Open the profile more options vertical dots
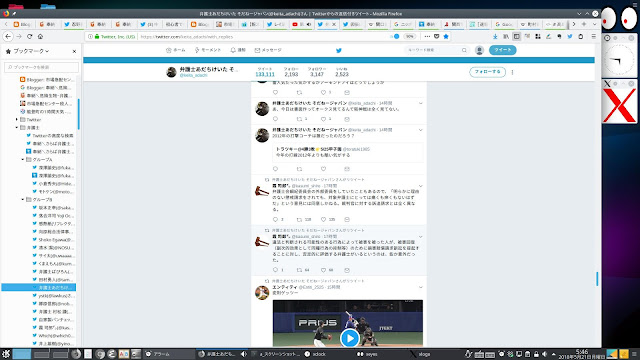Image resolution: width=640 pixels, height=360 pixels. pos(512,72)
